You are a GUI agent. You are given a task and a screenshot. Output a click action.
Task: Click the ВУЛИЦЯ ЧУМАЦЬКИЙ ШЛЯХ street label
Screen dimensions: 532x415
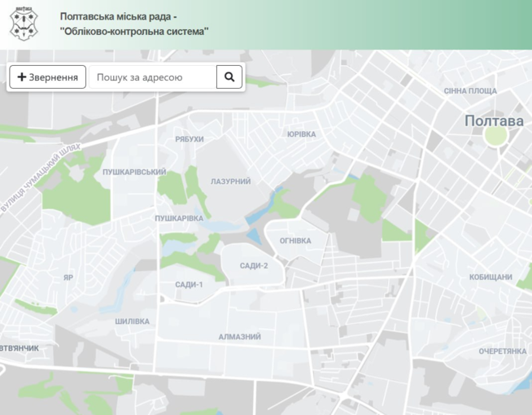[x=41, y=178]
